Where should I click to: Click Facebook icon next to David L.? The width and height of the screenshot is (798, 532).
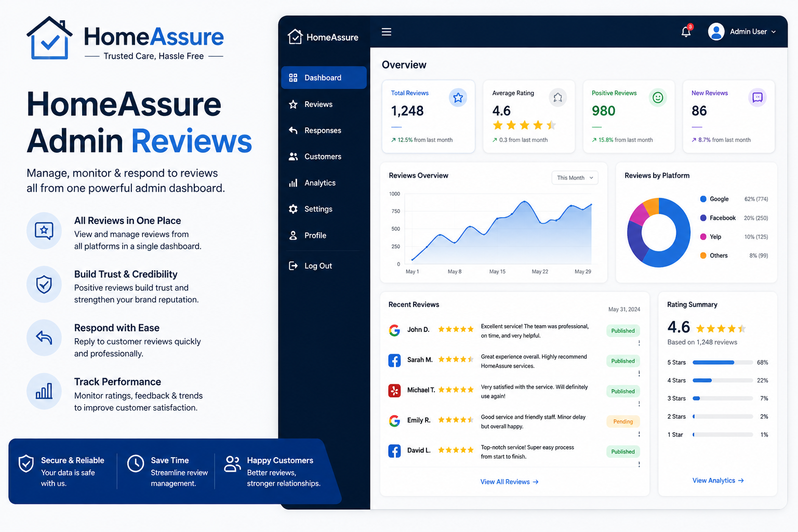[394, 451]
